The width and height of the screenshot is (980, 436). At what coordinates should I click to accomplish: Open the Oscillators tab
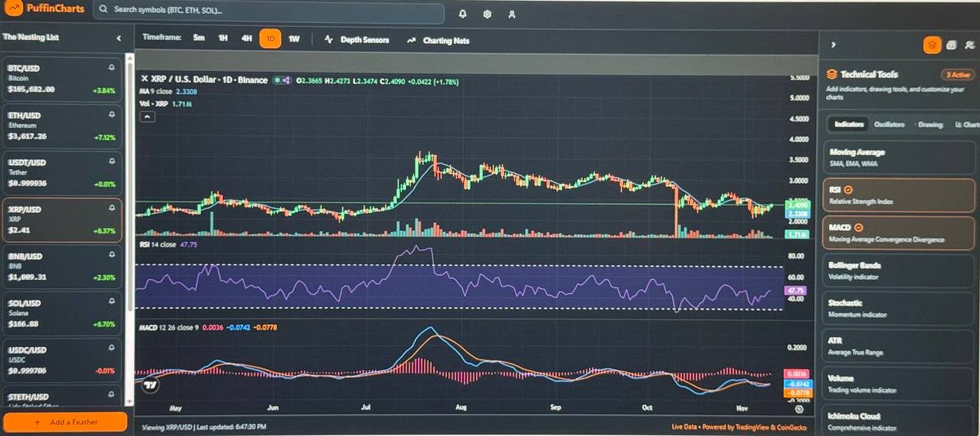[x=889, y=124]
